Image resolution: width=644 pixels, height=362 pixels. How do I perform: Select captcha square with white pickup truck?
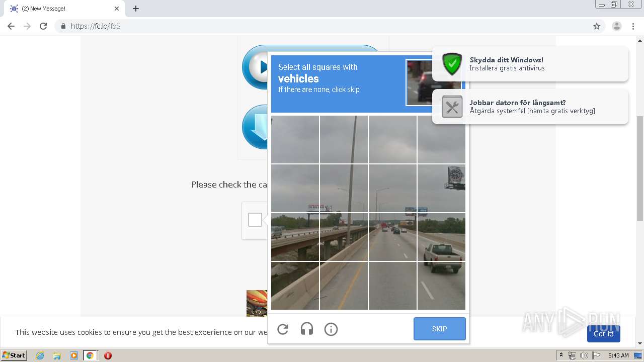pos(441,237)
